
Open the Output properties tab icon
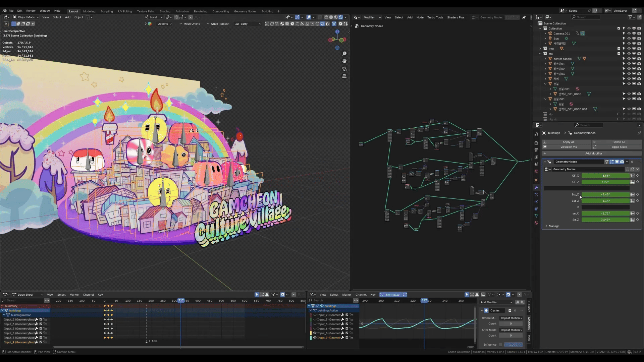click(536, 150)
